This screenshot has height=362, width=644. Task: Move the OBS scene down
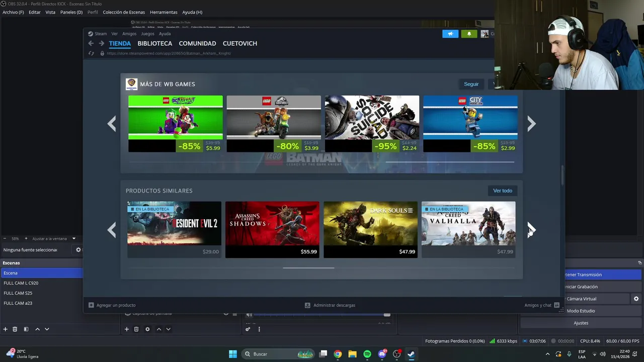coord(47,329)
